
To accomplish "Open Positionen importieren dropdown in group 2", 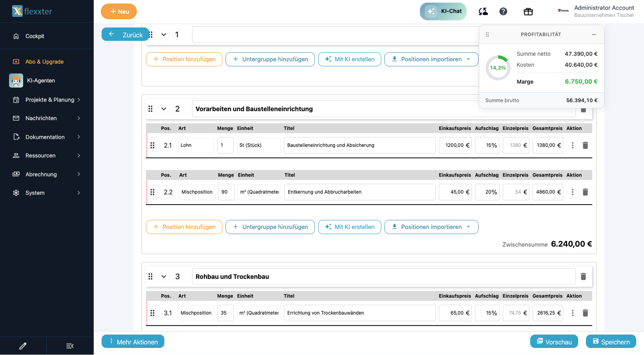I will coord(431,227).
